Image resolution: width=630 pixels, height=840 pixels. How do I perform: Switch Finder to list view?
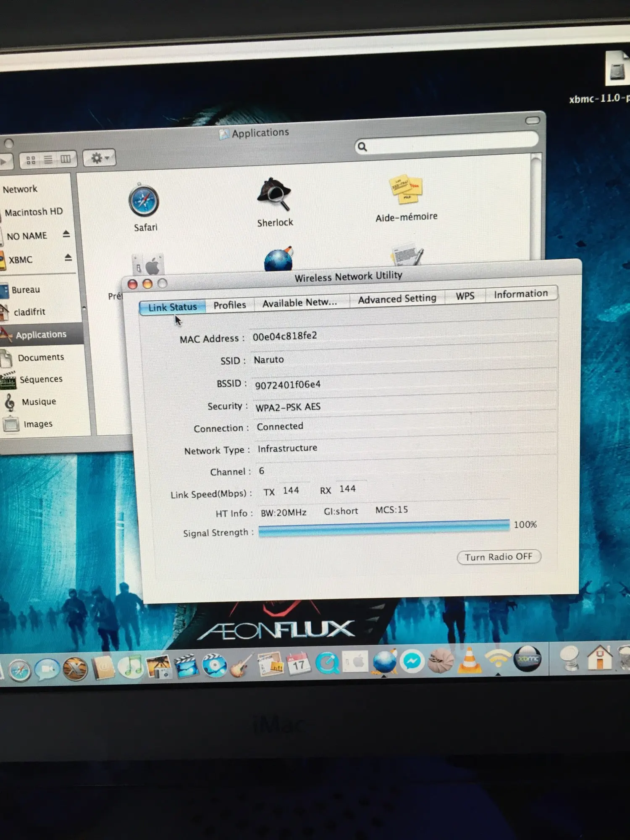[x=48, y=160]
